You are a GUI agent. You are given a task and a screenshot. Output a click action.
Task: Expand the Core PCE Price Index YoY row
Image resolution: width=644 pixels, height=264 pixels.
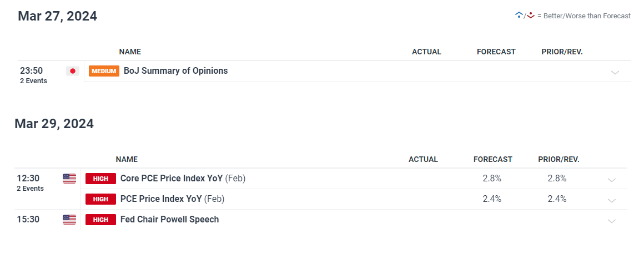click(x=611, y=180)
